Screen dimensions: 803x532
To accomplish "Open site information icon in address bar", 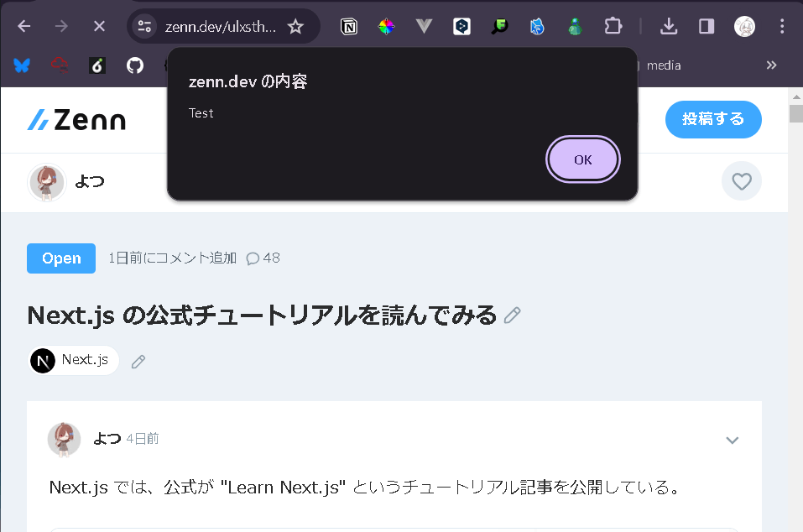I will [145, 26].
